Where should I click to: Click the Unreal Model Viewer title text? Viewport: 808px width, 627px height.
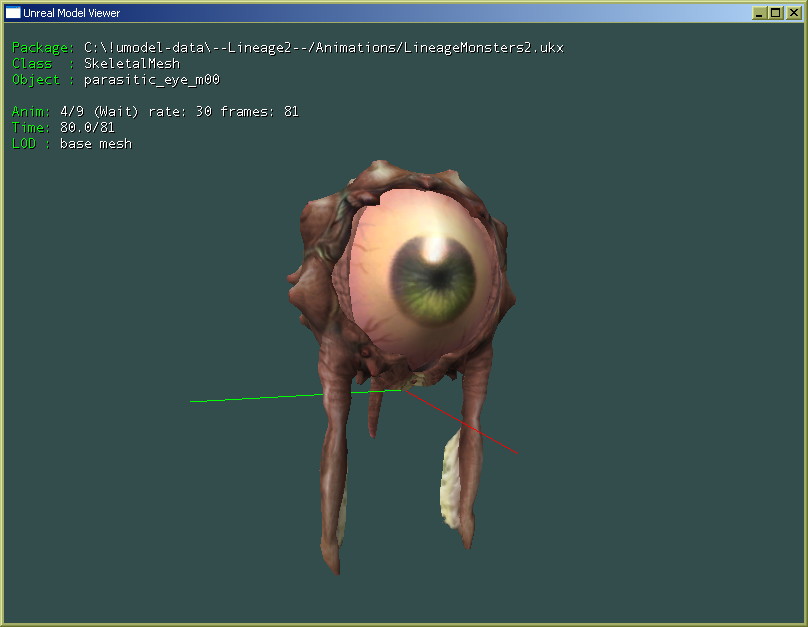[71, 13]
